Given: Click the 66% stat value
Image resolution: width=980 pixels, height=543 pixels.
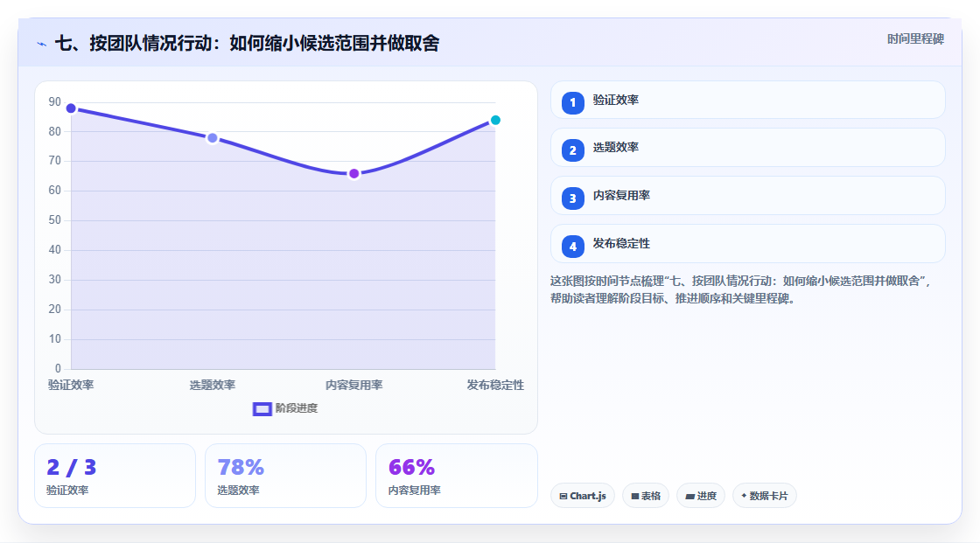Looking at the screenshot, I should coord(411,467).
